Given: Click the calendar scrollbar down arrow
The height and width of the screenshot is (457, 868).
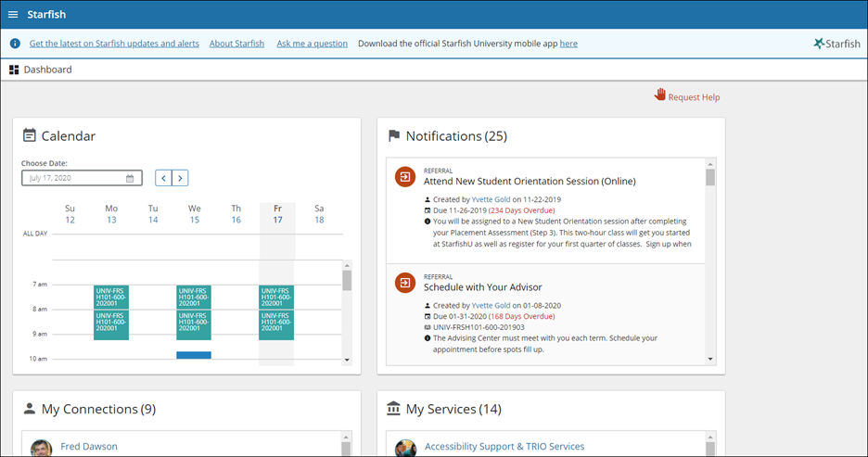Looking at the screenshot, I should (x=347, y=360).
